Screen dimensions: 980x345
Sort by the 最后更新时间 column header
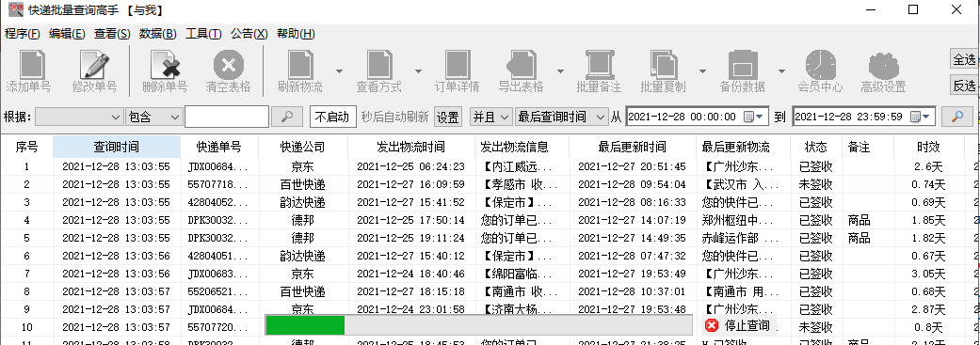tap(632, 148)
